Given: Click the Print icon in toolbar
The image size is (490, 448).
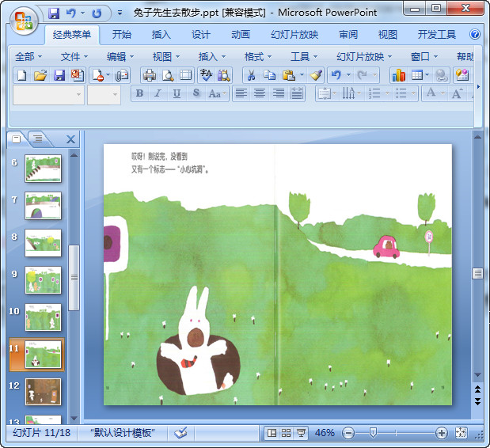Looking at the screenshot, I should 150,75.
